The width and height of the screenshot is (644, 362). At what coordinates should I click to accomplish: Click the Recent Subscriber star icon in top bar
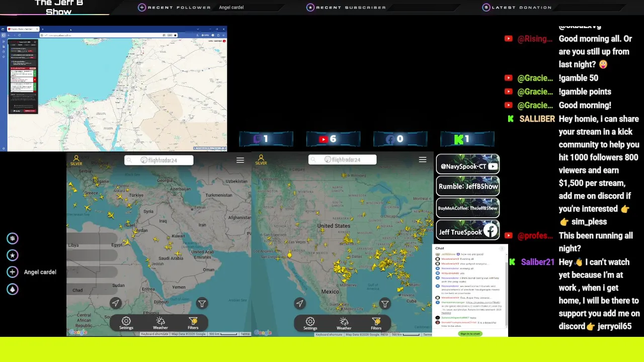pyautogui.click(x=310, y=8)
